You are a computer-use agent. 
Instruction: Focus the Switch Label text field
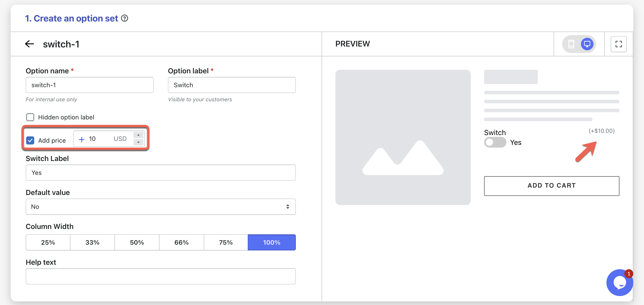point(161,172)
